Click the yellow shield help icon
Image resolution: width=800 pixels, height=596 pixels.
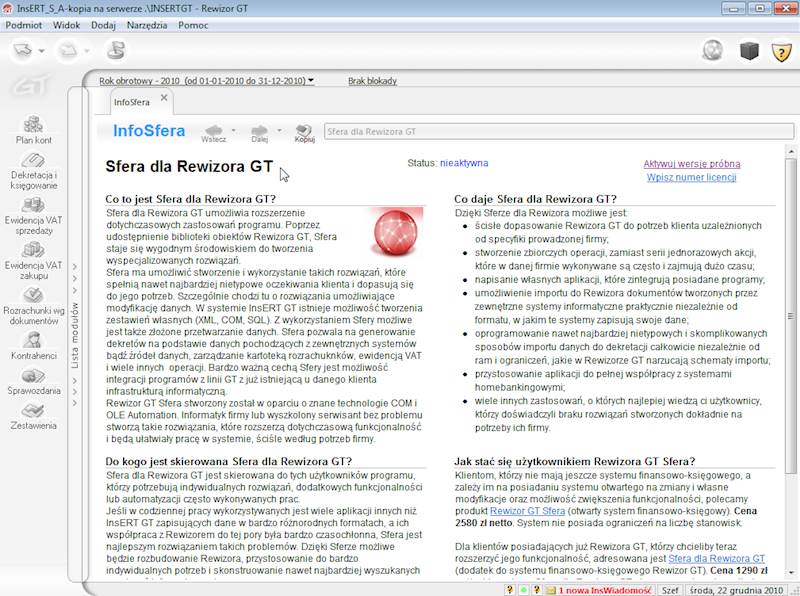781,50
